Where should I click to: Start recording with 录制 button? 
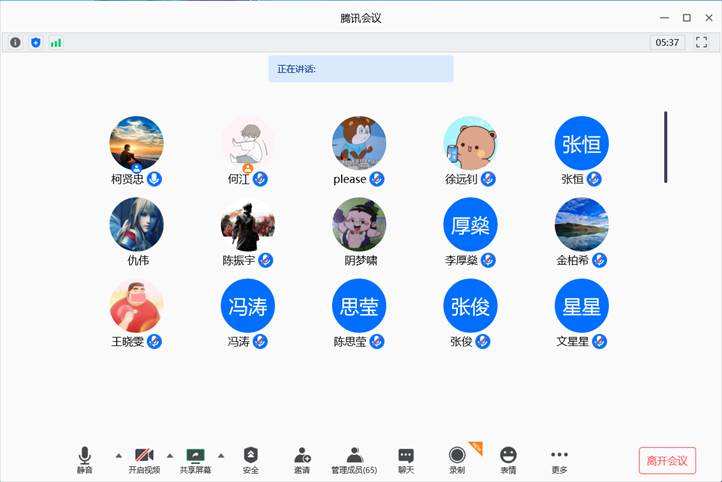tap(457, 459)
